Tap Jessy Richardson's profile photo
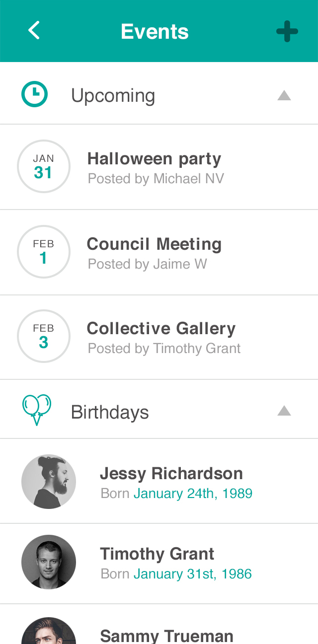The image size is (318, 644). (x=49, y=482)
